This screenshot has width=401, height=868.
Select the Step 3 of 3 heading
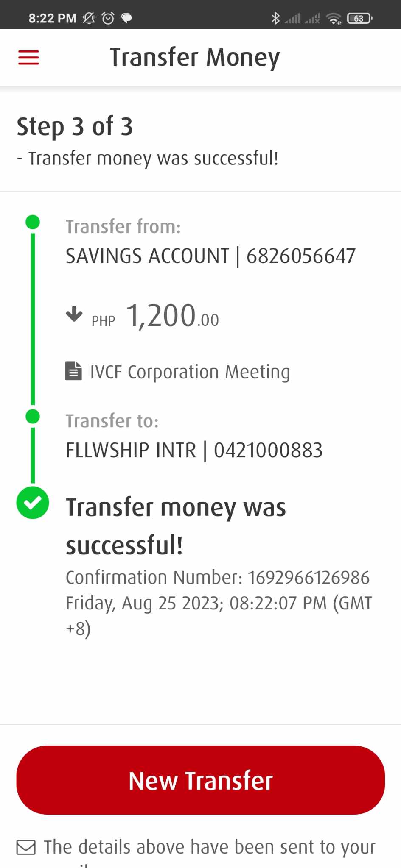coord(75,126)
